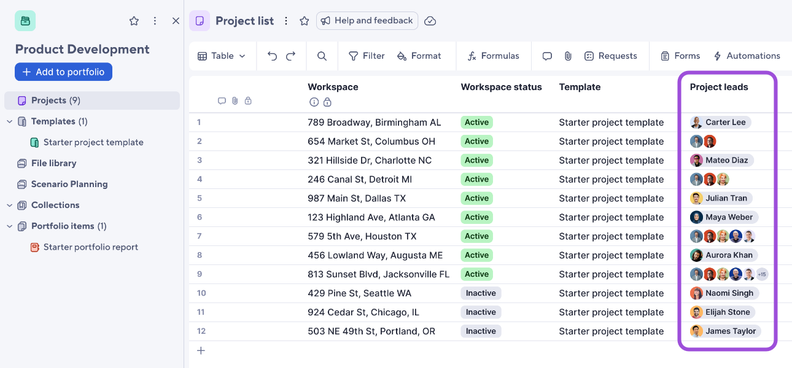Viewport: 792px width, 368px height.
Task: Click the Workspace column header
Action: point(333,87)
